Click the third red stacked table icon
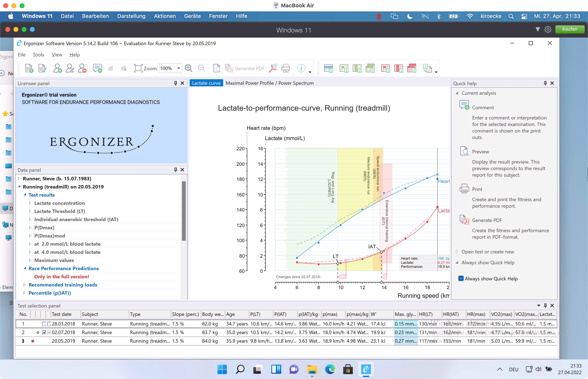Image resolution: width=588 pixels, height=379 pixels. click(x=412, y=68)
